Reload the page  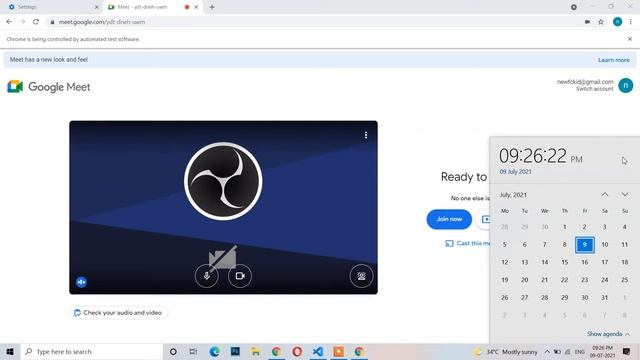(x=36, y=22)
